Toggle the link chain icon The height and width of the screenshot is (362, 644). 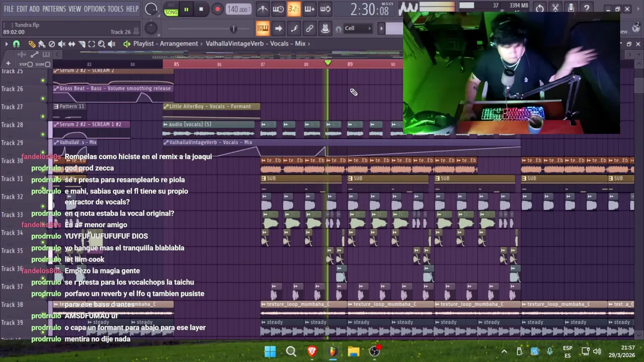pyautogui.click(x=309, y=28)
